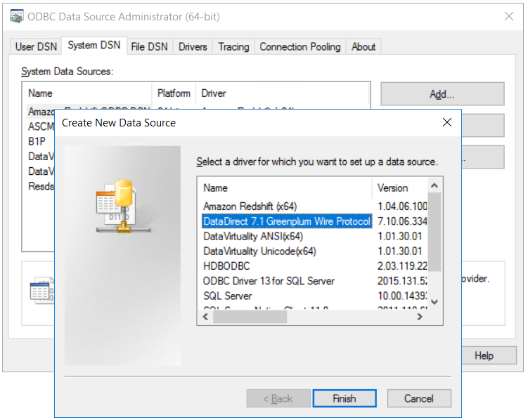Close the ODBC Data Source Administrator window
528x420 pixels.
coord(509,16)
